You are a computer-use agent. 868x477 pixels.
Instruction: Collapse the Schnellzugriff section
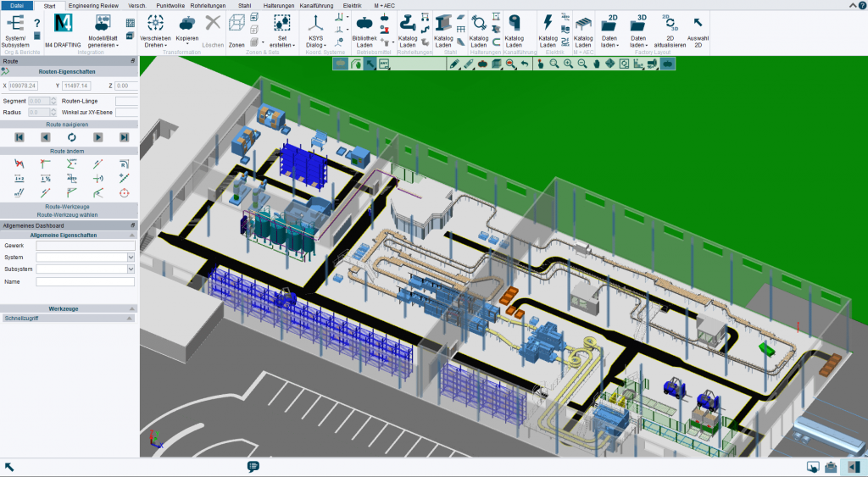130,319
